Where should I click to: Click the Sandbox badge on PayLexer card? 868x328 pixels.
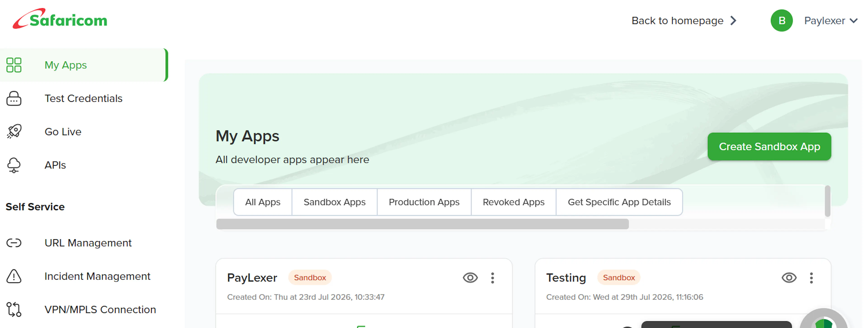tap(310, 277)
